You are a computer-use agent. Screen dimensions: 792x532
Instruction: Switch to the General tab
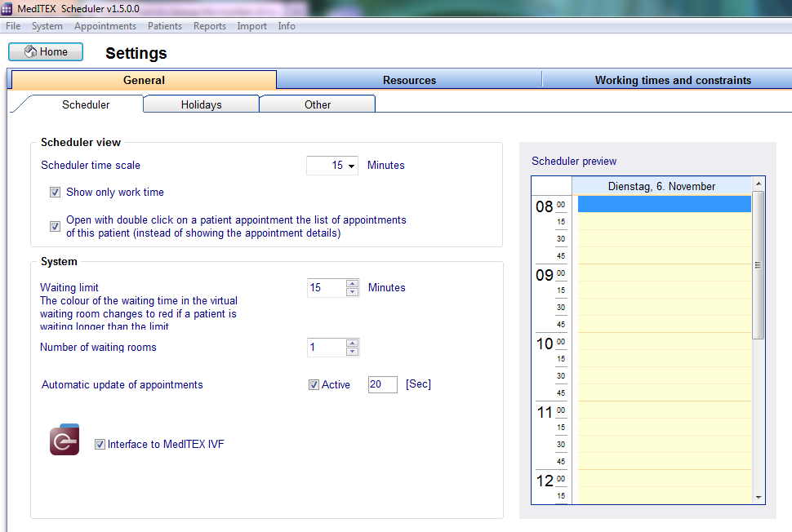(144, 80)
